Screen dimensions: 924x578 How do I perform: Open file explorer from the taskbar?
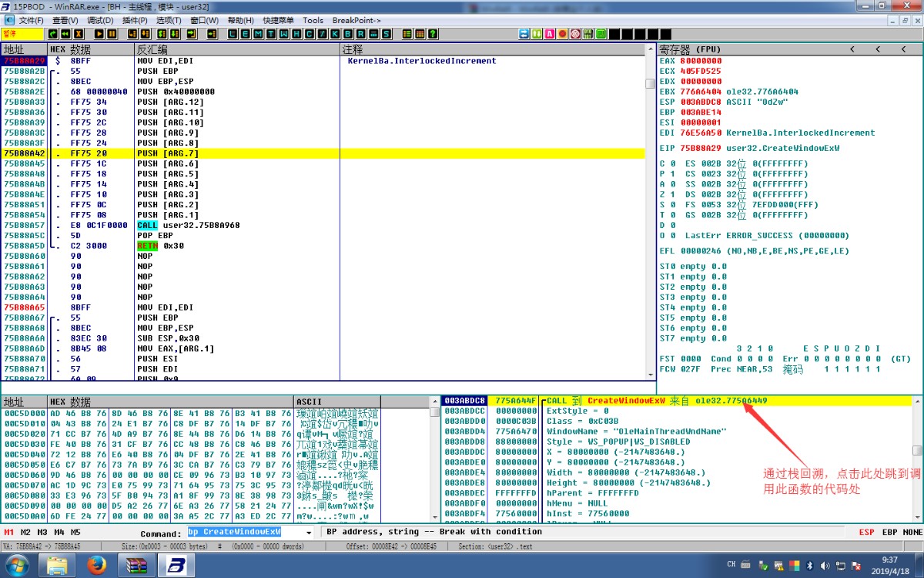[x=57, y=566]
